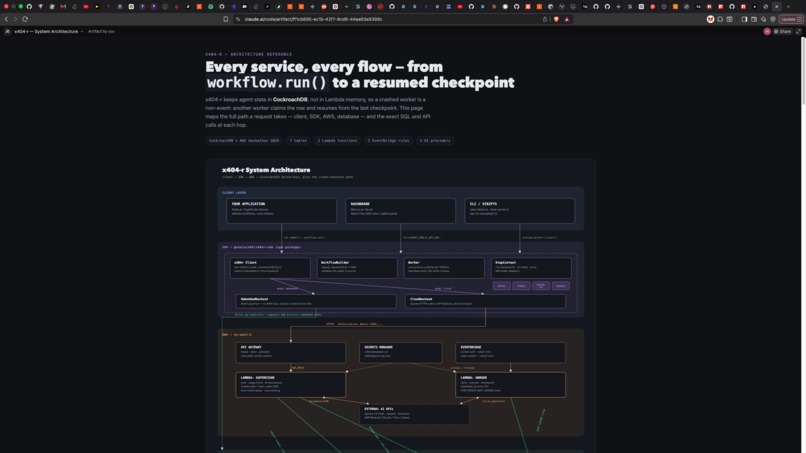Click the EmbeddedBackend node

pyautogui.click(x=316, y=301)
